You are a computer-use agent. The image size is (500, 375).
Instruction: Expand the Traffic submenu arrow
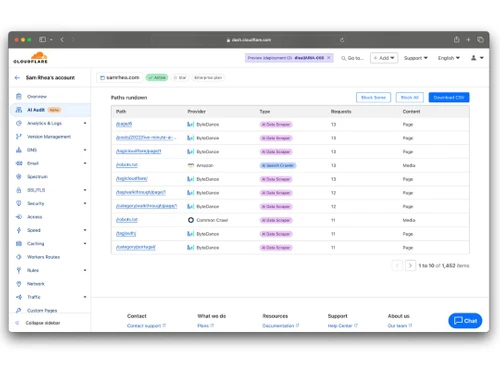tap(85, 297)
